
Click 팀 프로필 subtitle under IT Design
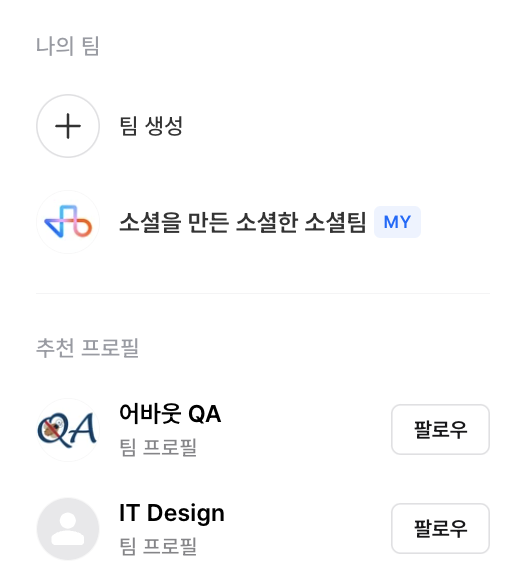tap(158, 546)
